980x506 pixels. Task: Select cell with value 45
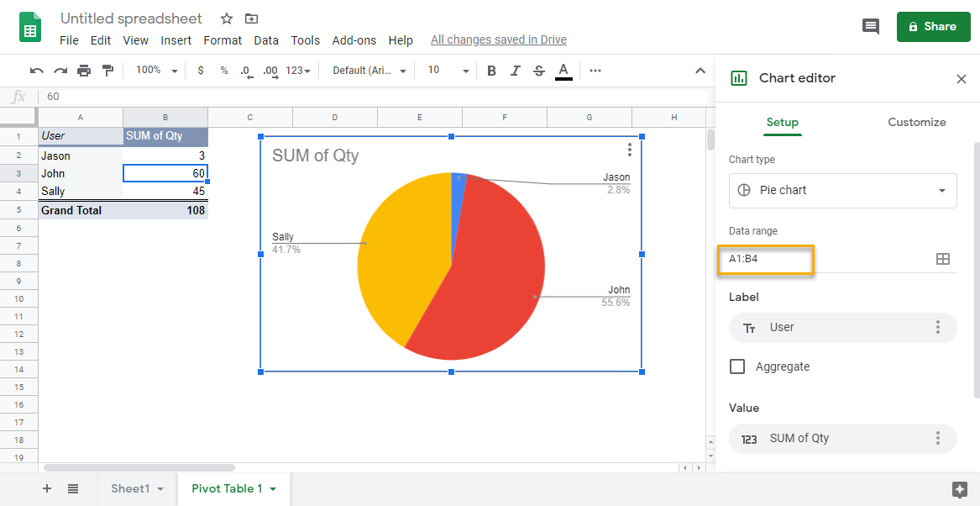coord(165,192)
